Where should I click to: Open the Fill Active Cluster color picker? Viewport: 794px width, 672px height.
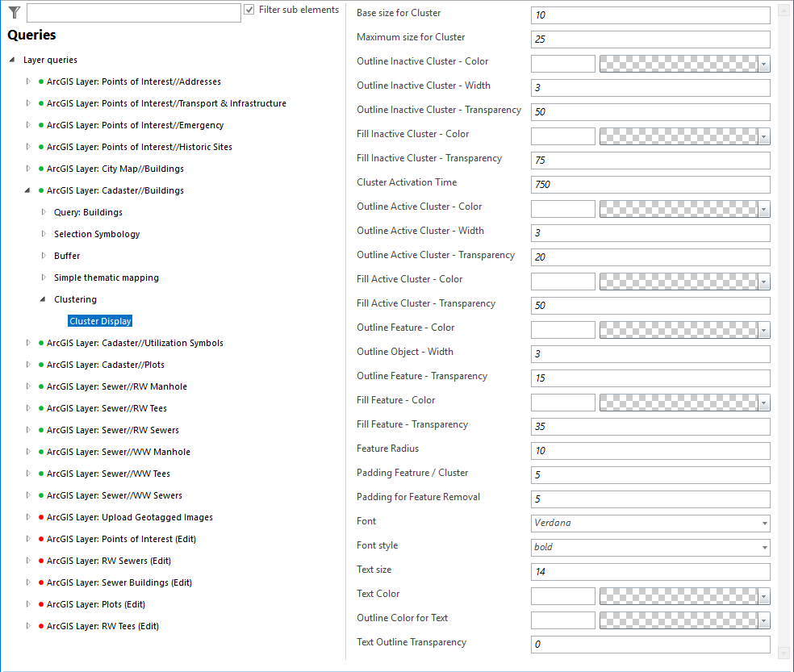762,281
